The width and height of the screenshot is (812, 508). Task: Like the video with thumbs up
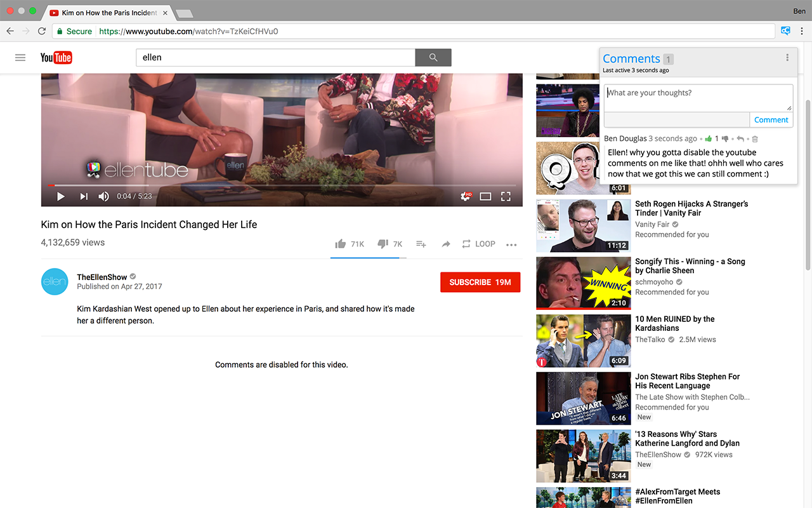(x=341, y=244)
